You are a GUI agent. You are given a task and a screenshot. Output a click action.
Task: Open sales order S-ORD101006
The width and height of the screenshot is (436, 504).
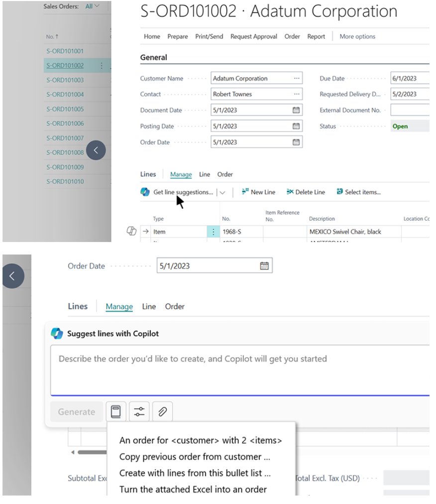(x=65, y=124)
